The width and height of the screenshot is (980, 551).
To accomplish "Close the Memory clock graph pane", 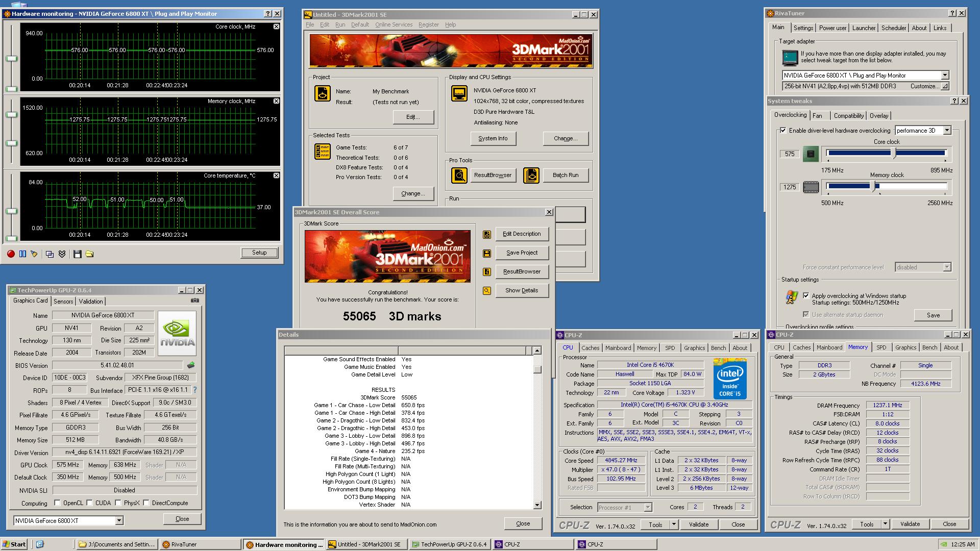I will point(276,101).
